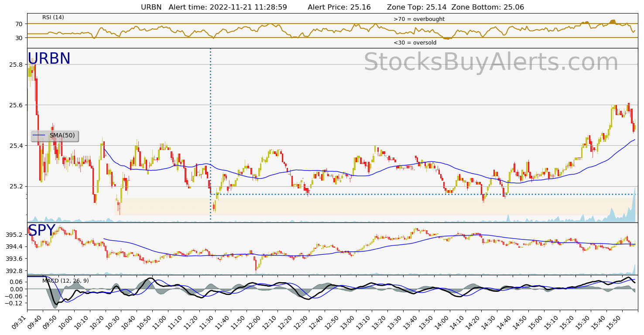The width and height of the screenshot is (644, 335).
Task: Click the large URBN ticker label in chart
Action: tap(49, 59)
